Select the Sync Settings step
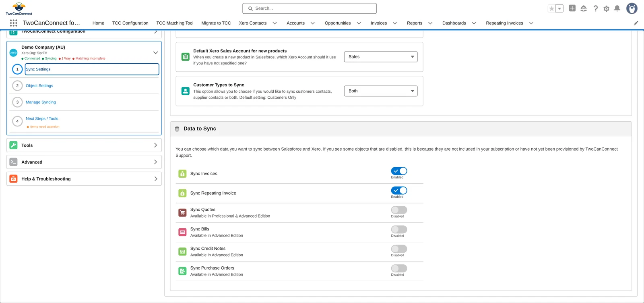Screen dimensions: 644x303 click(92, 69)
